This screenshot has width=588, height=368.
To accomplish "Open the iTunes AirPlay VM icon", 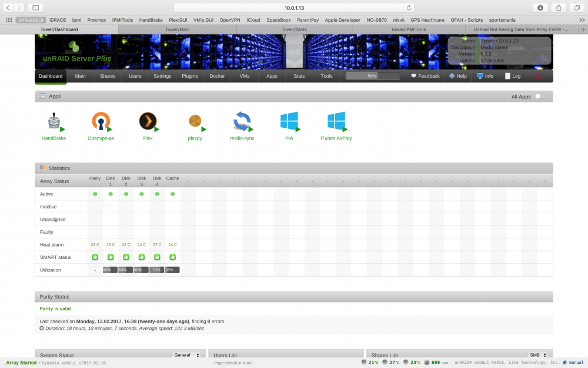I will tap(336, 121).
